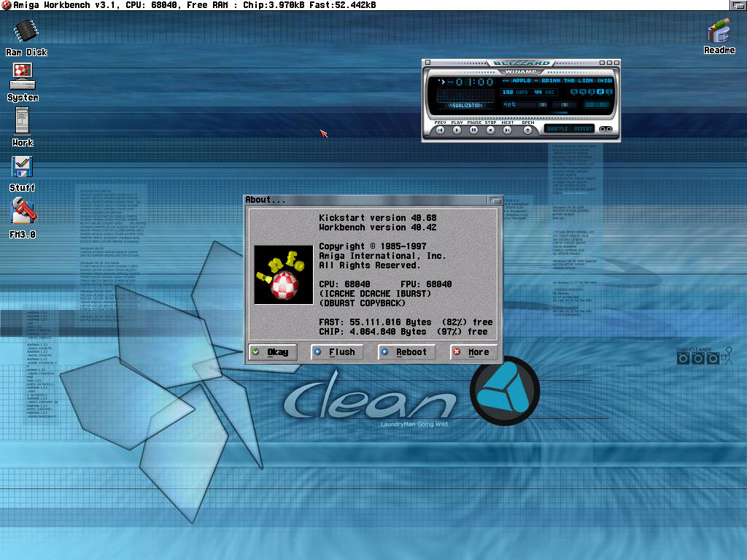Click the red Amiga ball in title bar

6,5
